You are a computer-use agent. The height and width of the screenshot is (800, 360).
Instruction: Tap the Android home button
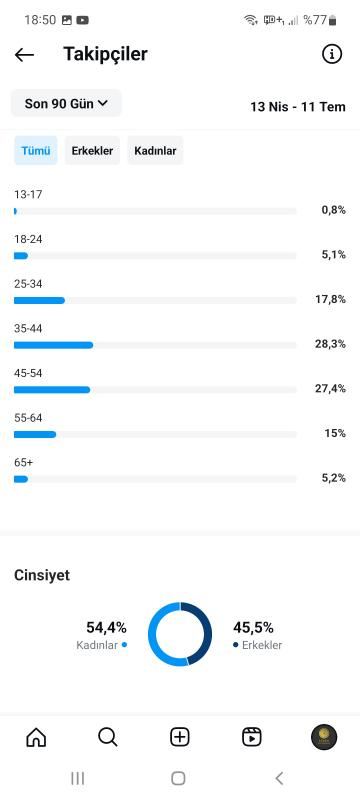[178, 778]
